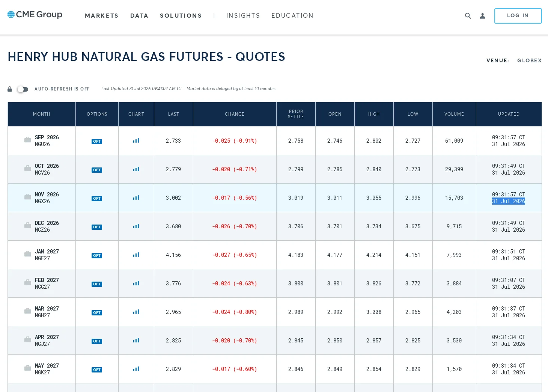This screenshot has width=548, height=392.
Task: Go to the Insights section
Action: (x=243, y=16)
